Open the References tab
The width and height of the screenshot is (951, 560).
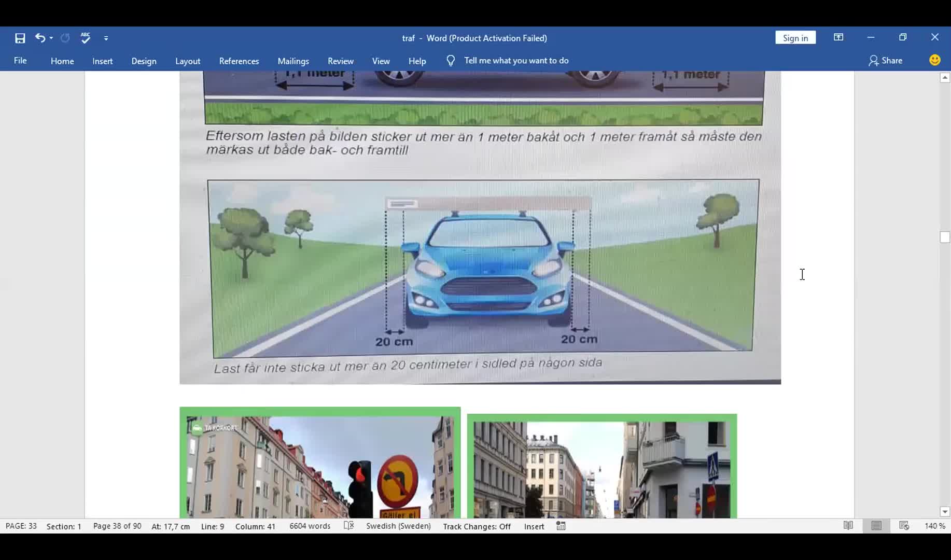click(239, 61)
